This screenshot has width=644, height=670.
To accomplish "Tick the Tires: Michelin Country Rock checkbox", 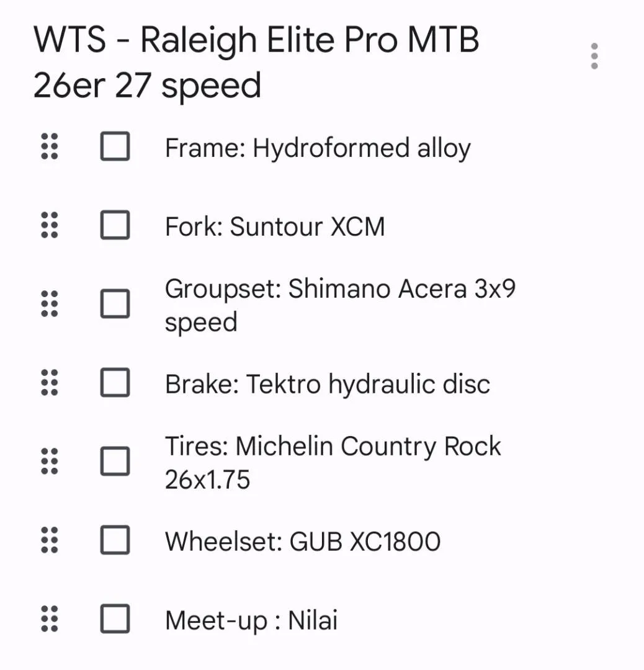I will (115, 462).
